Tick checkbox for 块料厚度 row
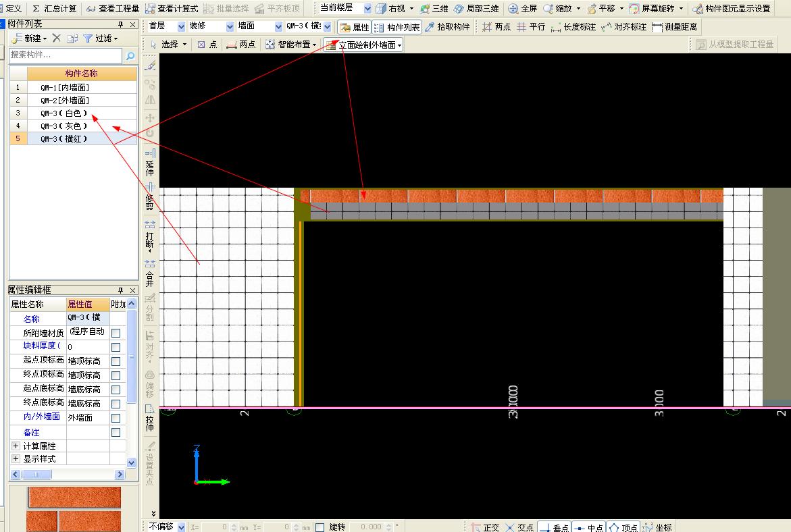Viewport: 791px width, 532px height. click(x=116, y=347)
